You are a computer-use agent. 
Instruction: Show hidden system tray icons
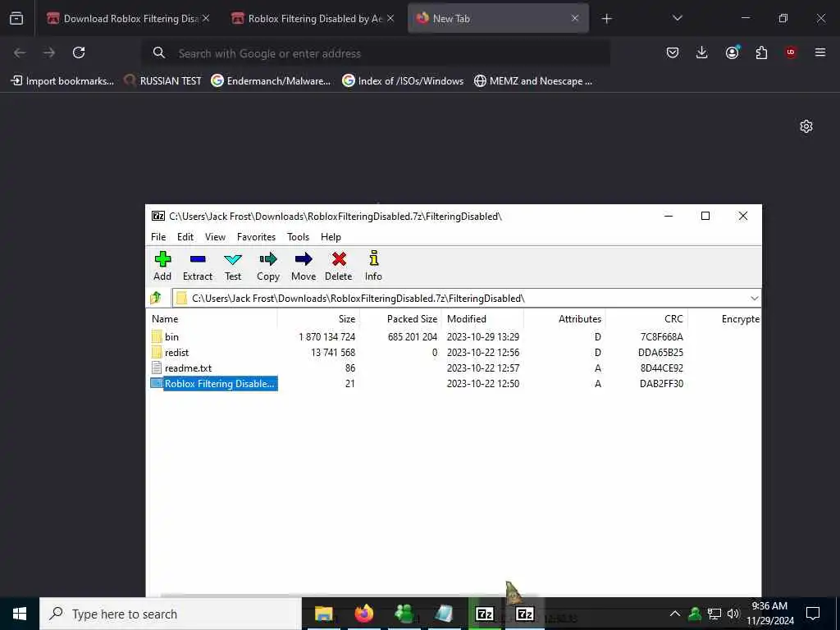coord(675,614)
